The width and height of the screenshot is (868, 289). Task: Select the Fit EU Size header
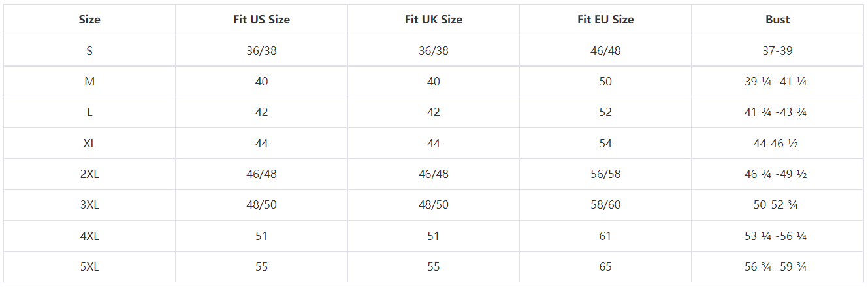click(605, 20)
